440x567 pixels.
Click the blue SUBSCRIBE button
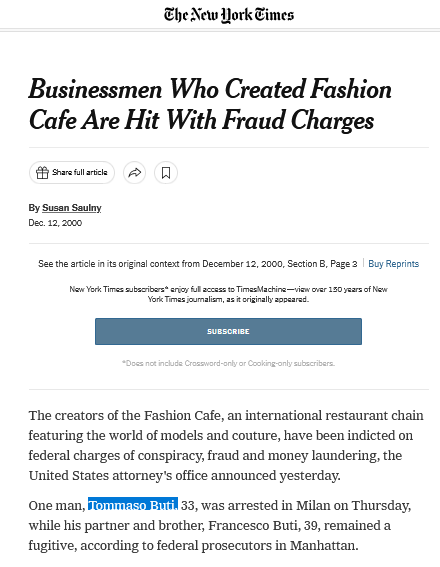228,331
